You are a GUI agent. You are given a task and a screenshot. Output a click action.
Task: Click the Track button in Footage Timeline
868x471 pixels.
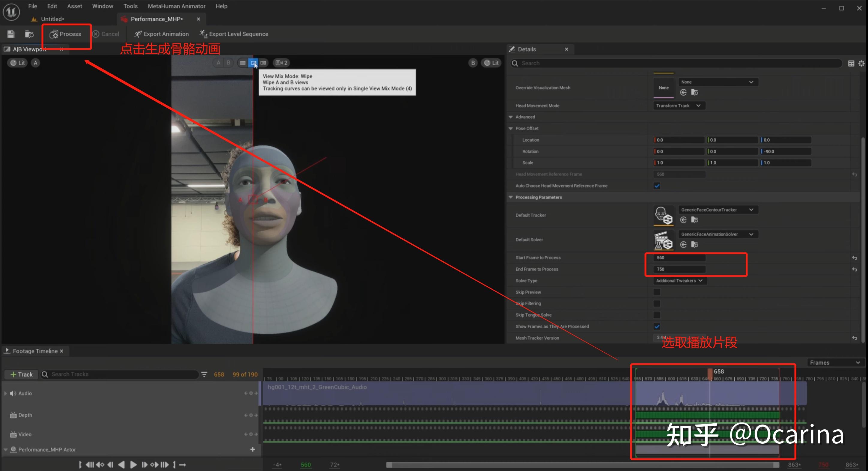click(21, 374)
